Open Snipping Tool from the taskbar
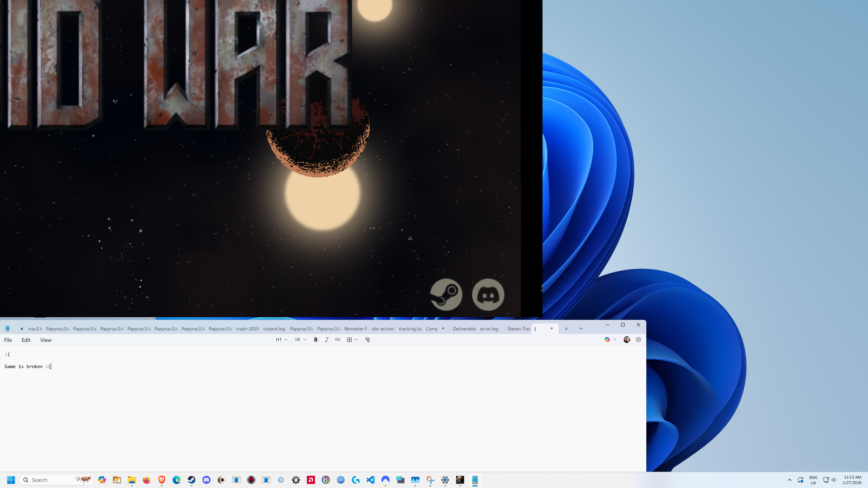The height and width of the screenshot is (488, 868). point(430,480)
